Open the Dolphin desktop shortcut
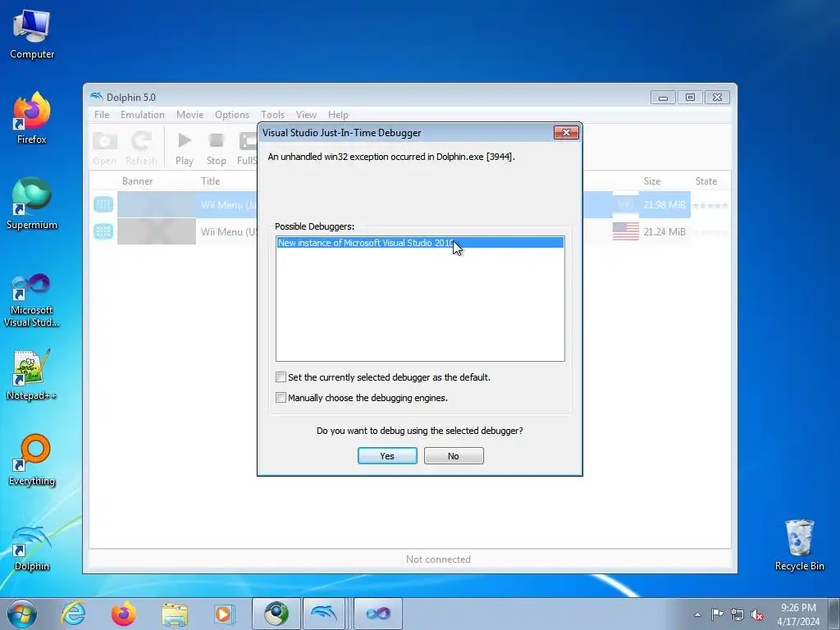 point(32,547)
